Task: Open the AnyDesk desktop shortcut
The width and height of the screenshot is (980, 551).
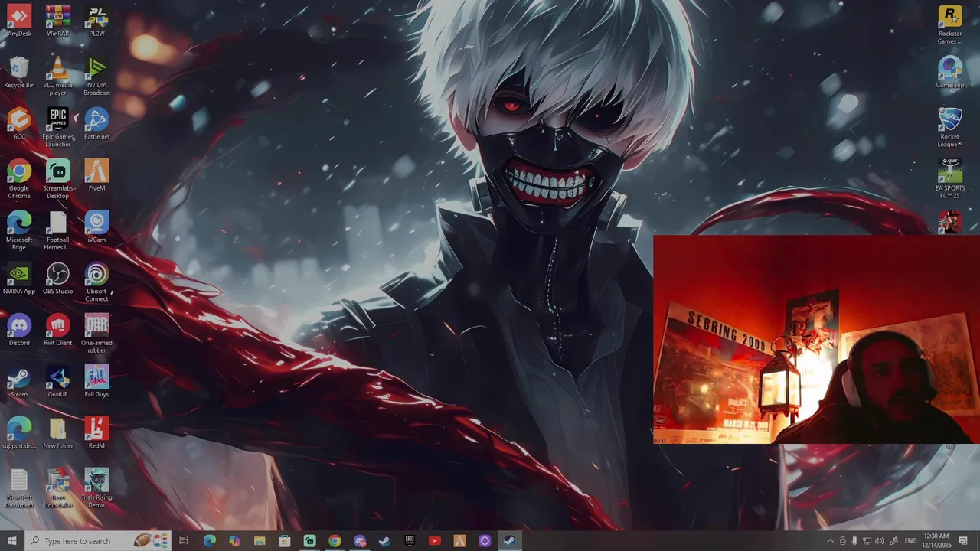Action: (x=19, y=21)
